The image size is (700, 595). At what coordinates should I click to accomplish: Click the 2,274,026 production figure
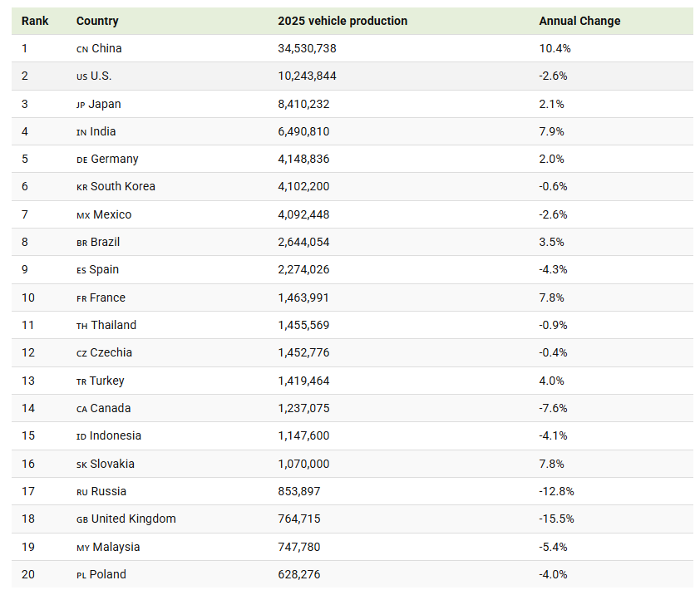point(303,269)
